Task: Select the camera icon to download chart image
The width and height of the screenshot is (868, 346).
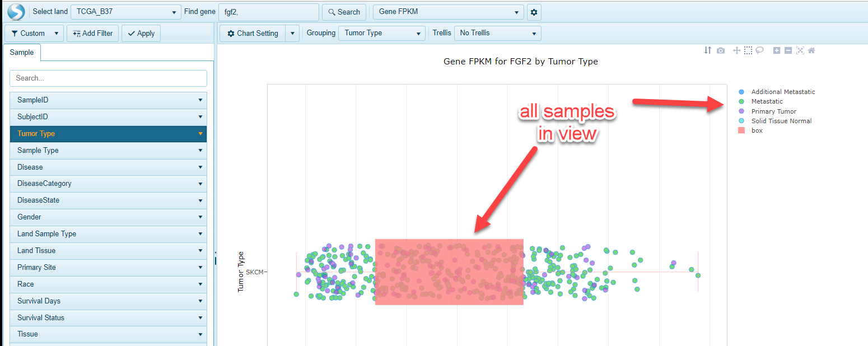Action: pyautogui.click(x=720, y=50)
